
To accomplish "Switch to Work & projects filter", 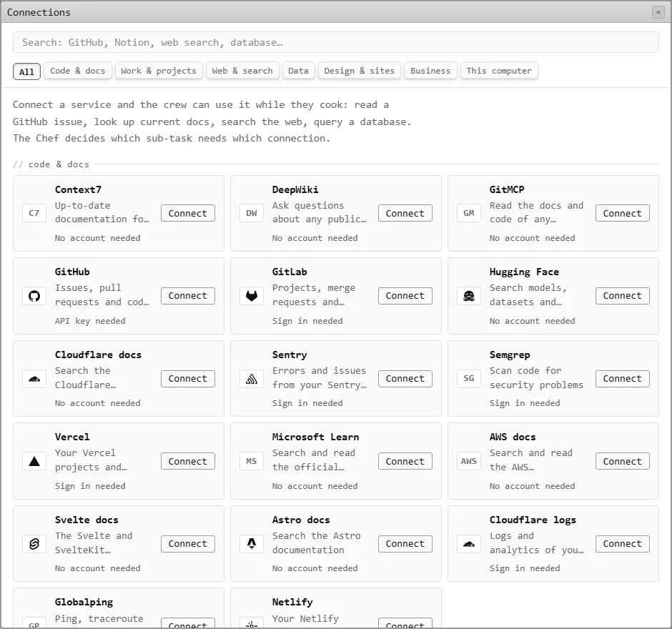I will tap(159, 71).
